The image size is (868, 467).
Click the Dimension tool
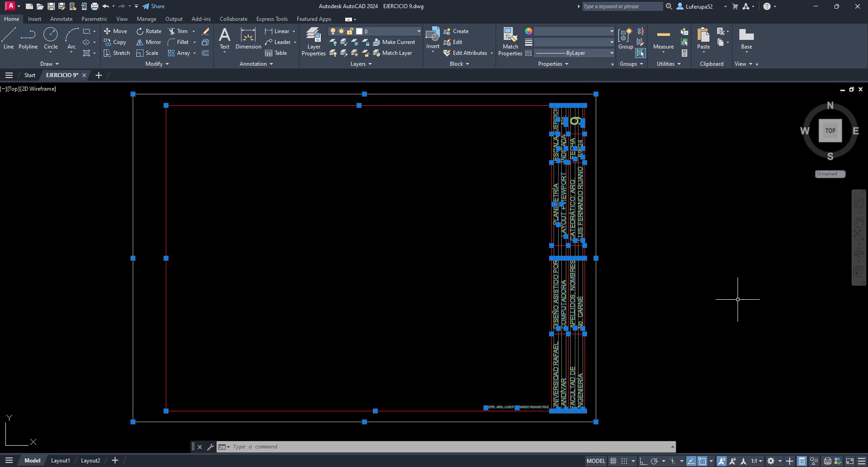pos(248,39)
